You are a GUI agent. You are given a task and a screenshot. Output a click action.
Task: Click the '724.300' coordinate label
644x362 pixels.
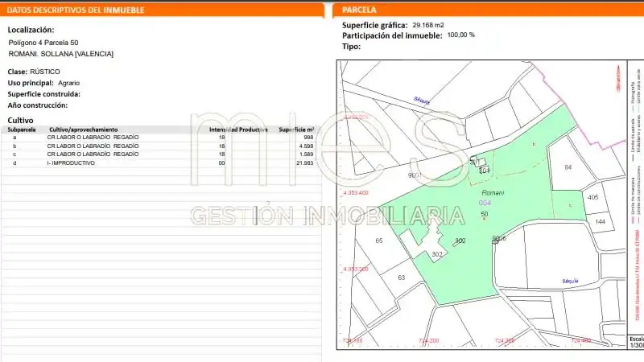[505, 341]
